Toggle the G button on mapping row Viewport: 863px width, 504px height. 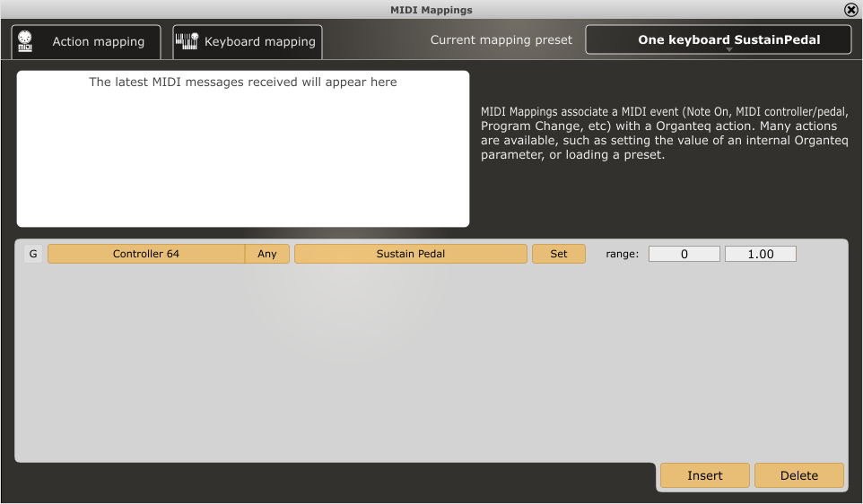[33, 254]
